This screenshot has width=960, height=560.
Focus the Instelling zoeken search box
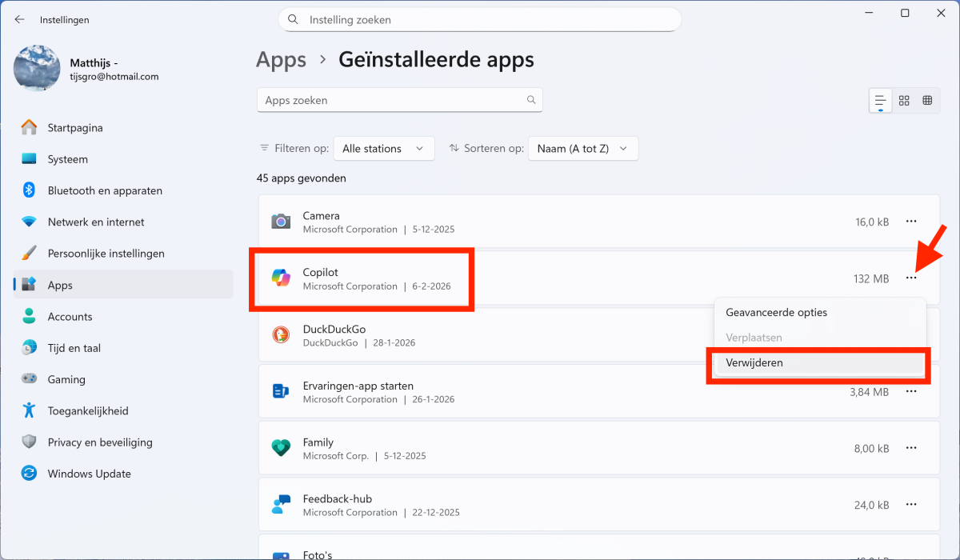point(480,19)
